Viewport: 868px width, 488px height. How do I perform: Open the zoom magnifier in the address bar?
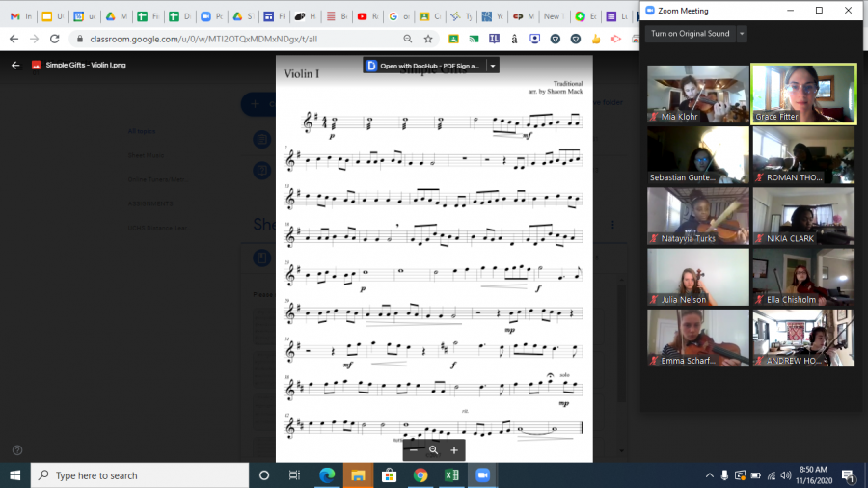point(407,40)
